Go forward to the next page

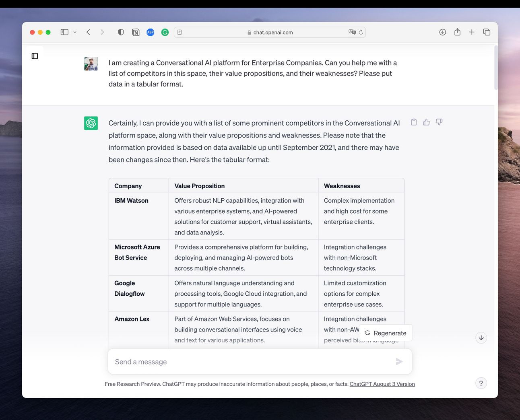click(x=102, y=32)
